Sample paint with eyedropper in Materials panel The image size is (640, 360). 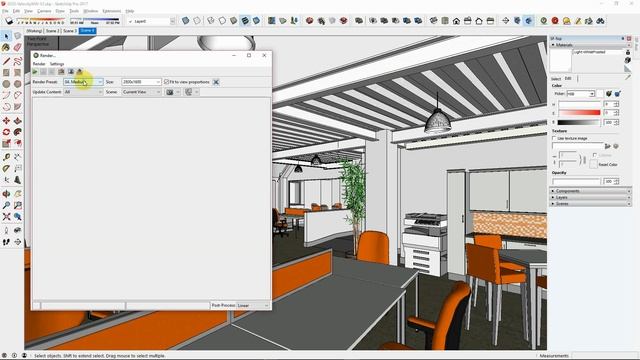point(628,77)
